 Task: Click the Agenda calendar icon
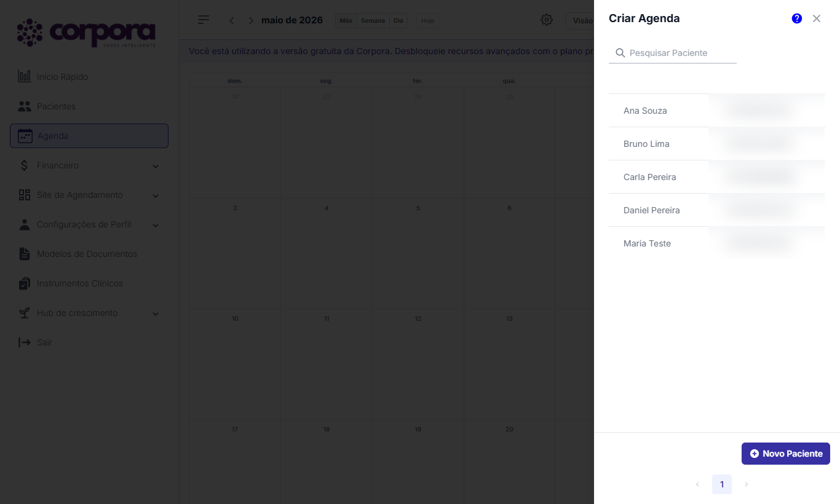[25, 136]
